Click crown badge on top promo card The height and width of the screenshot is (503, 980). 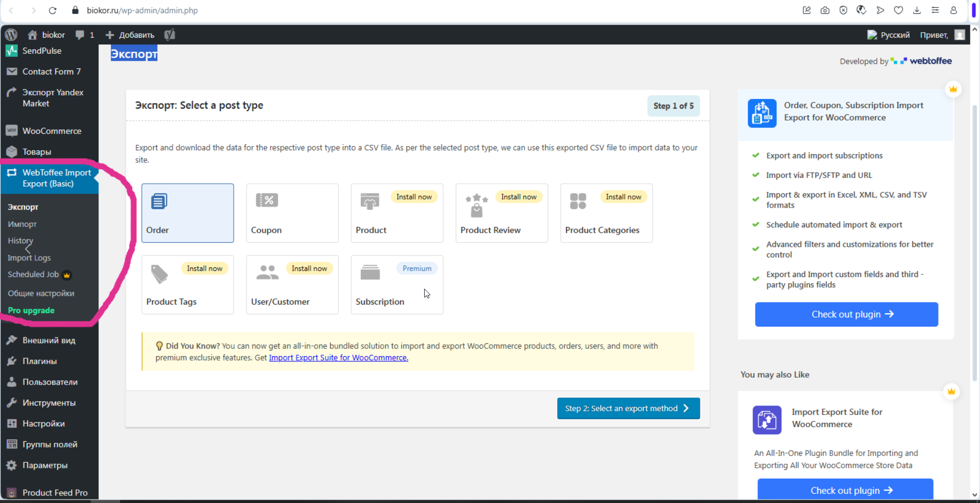tap(953, 89)
